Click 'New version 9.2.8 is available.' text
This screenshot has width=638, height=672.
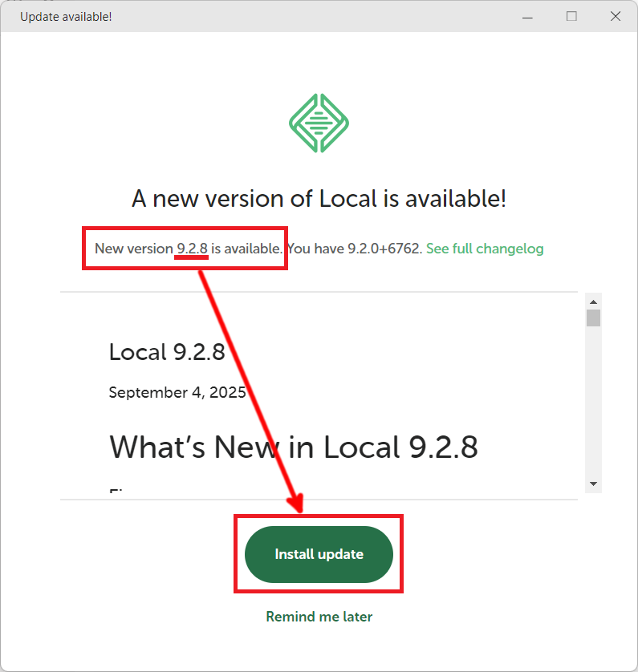pyautogui.click(x=189, y=249)
